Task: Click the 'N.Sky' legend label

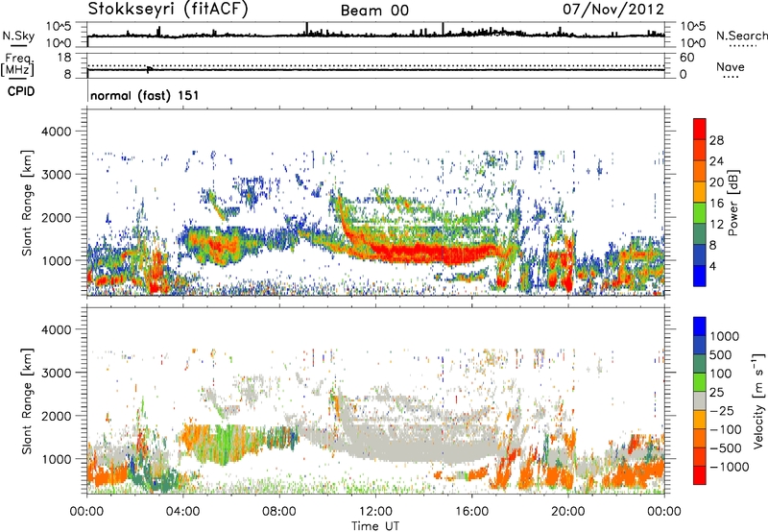Action: [x=18, y=36]
